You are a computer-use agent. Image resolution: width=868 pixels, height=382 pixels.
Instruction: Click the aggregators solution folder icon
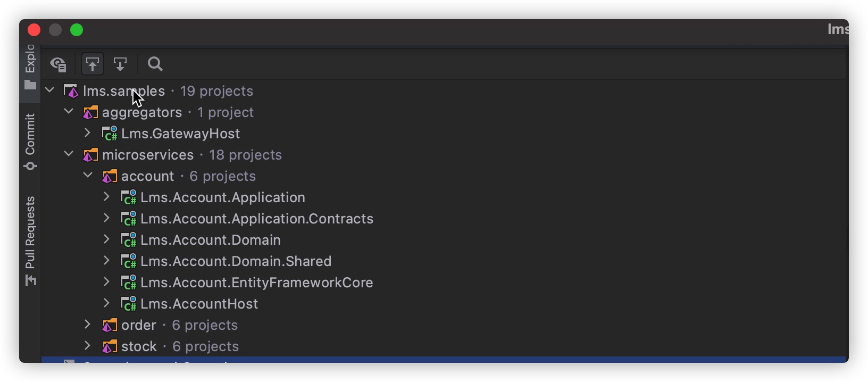click(x=90, y=112)
